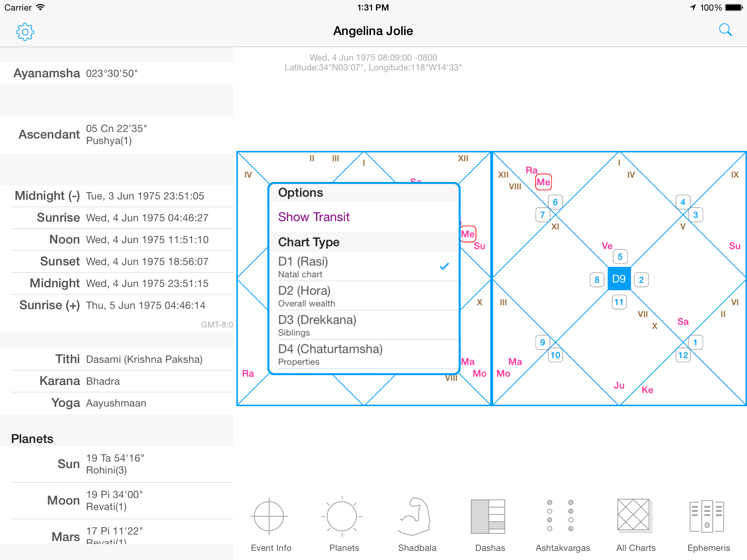Select the Karana Bhadra row

(117, 381)
